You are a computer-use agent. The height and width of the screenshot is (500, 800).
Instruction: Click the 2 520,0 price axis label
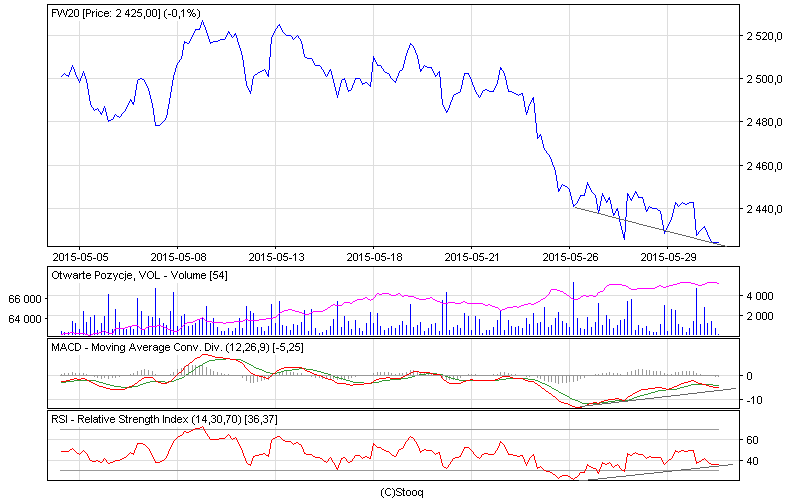point(764,36)
